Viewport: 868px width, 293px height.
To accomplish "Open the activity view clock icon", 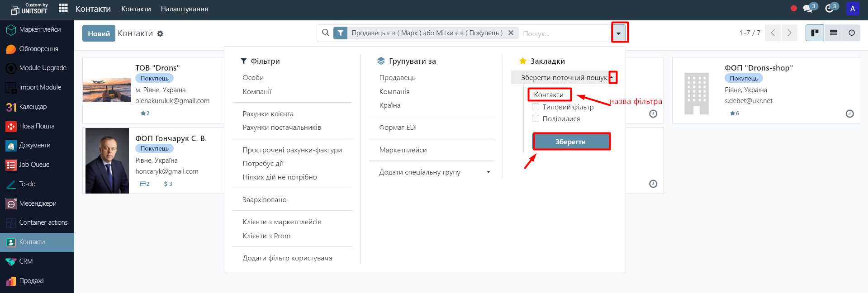I will click(x=852, y=33).
